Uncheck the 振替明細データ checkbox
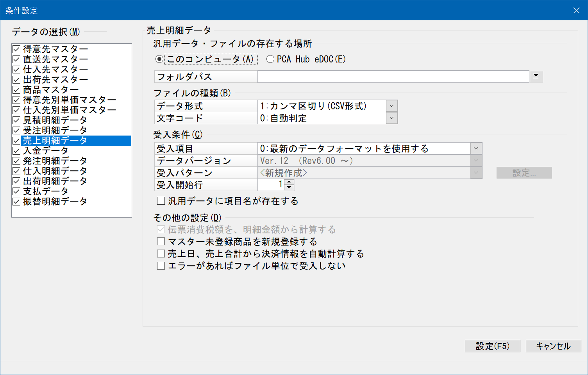The height and width of the screenshot is (375, 588). 16,202
